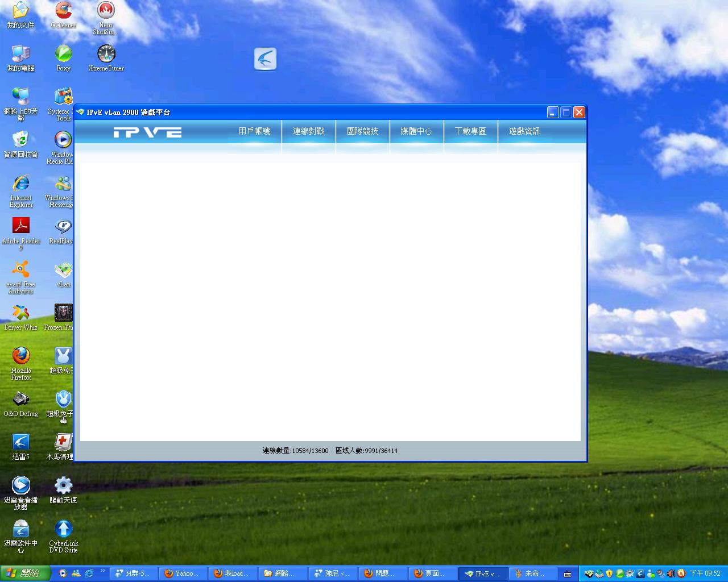The height and width of the screenshot is (582, 728).
Task: Open the Windows Messenger desktop shortcut
Action: click(x=61, y=191)
